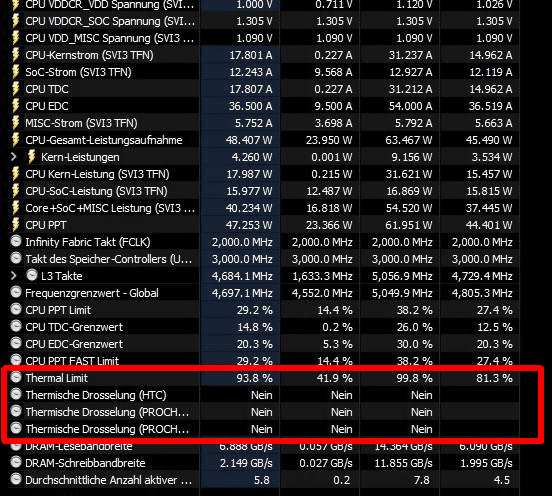
Task: Click lightning icon beside MISC-Strom (SVI3 TFN)
Action: coord(15,123)
